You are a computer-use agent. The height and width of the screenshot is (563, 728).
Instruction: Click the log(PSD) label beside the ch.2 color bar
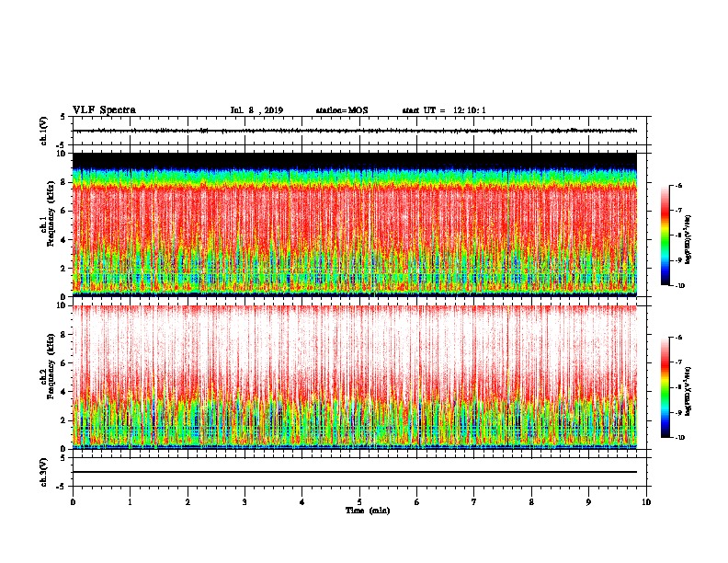[x=688, y=392]
